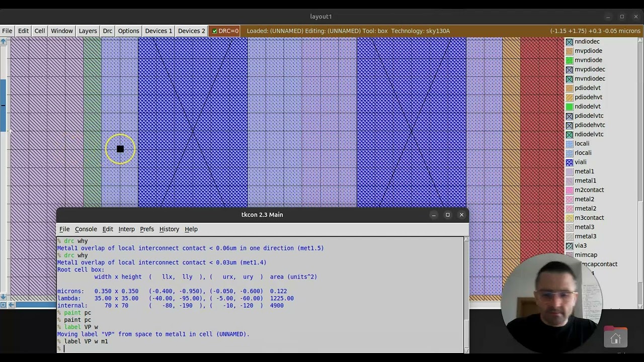Screen dimensions: 644x362
Task: Click the met1.5 DRC error message
Action: [191, 248]
